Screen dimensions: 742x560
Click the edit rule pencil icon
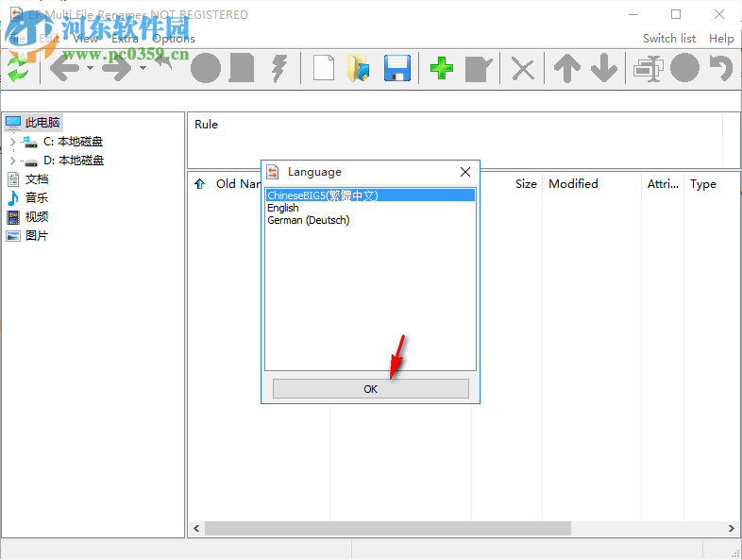click(x=479, y=69)
